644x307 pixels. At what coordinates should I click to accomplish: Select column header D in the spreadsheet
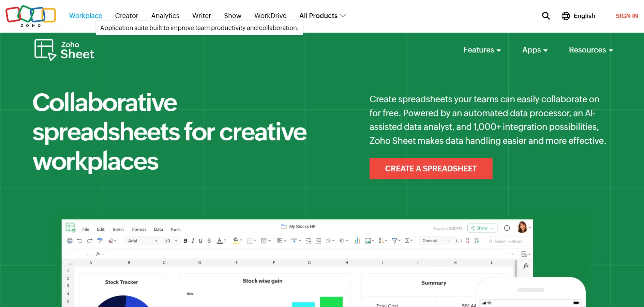(200, 263)
